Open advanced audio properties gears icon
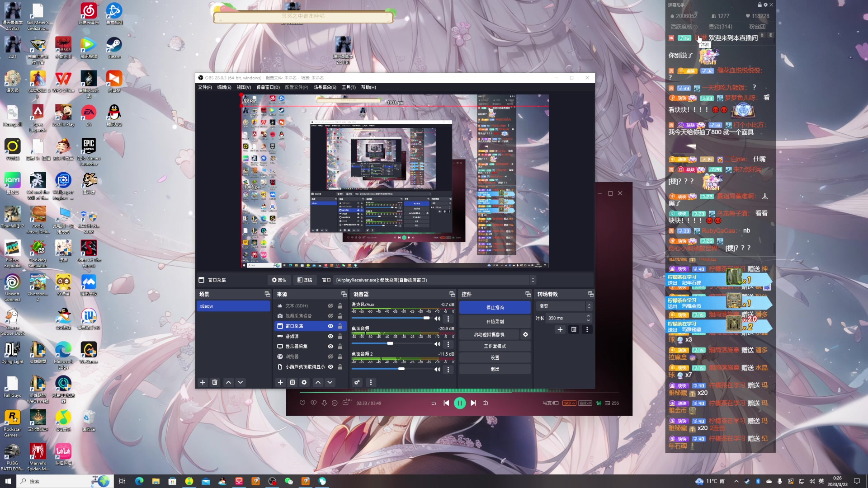Image resolution: width=868 pixels, height=488 pixels. (x=357, y=382)
